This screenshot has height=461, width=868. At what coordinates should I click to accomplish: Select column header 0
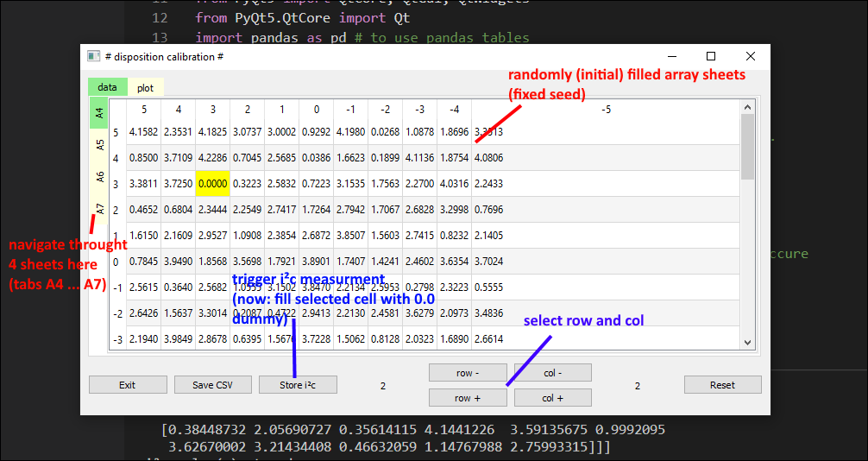(x=316, y=110)
